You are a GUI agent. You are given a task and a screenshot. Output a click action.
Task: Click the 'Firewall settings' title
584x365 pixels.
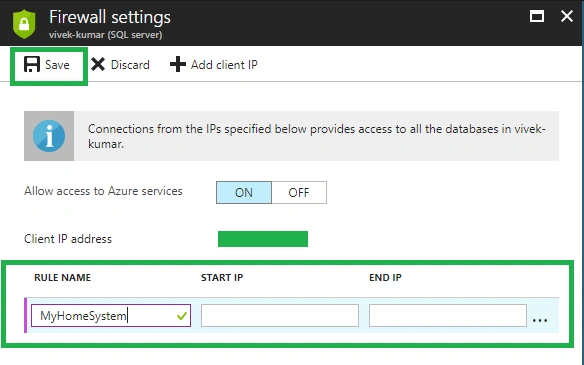click(110, 17)
